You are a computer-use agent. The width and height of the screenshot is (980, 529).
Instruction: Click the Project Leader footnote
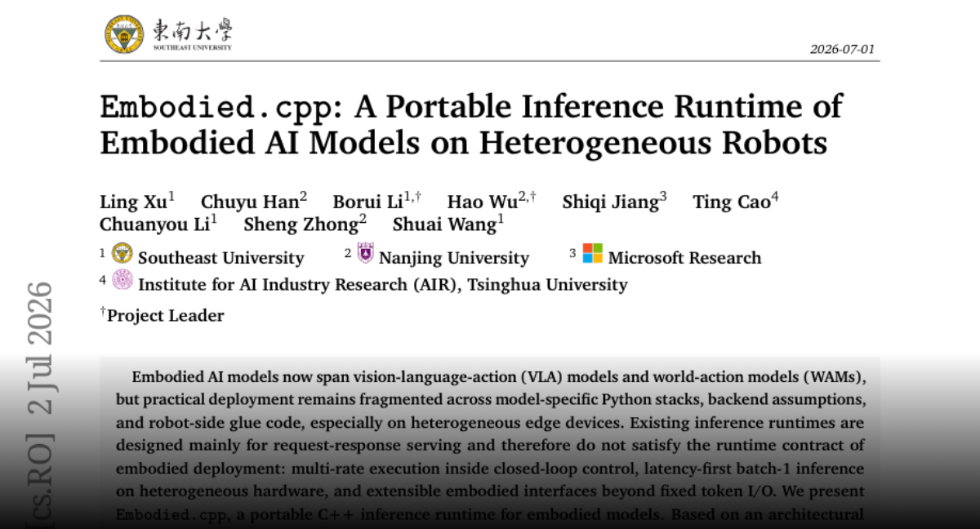(162, 315)
